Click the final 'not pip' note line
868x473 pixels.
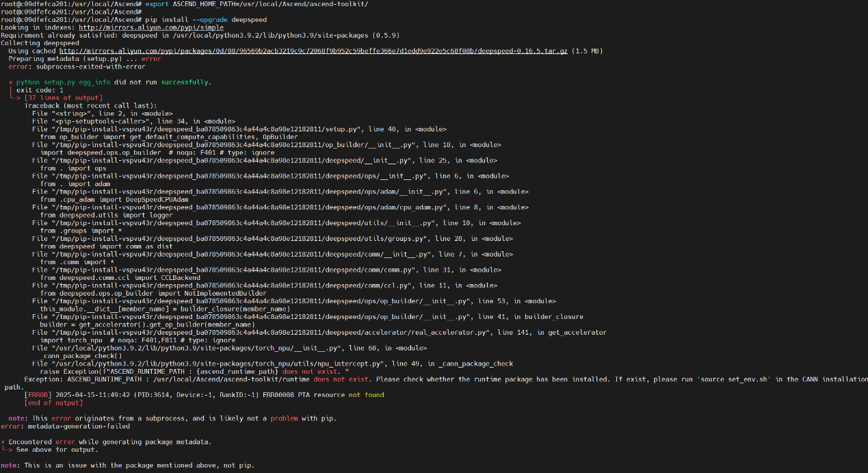click(127, 465)
